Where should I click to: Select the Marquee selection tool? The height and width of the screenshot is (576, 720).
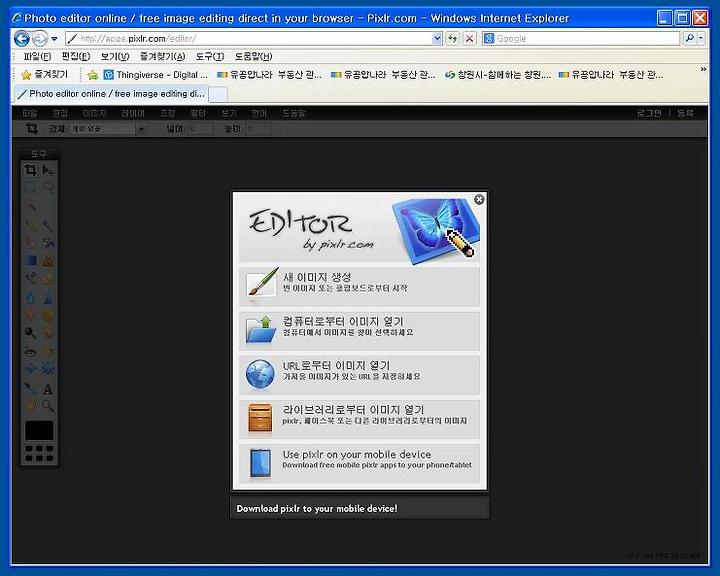click(30, 188)
